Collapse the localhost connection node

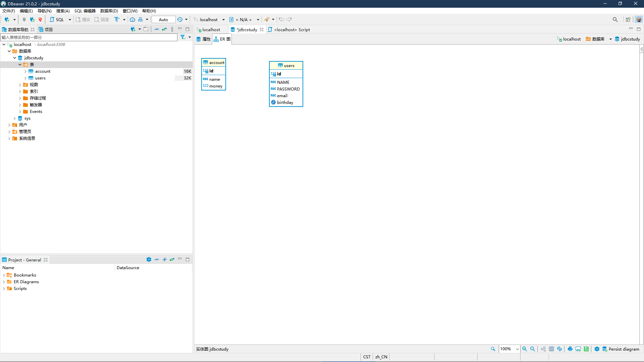pos(4,44)
